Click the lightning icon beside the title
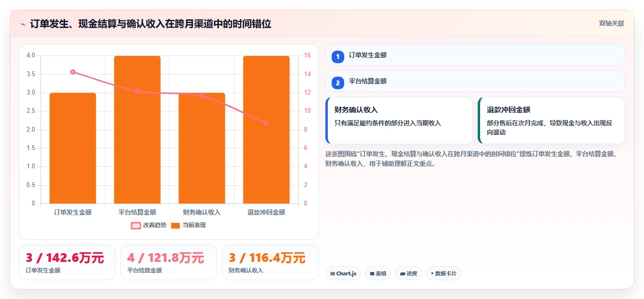This screenshot has width=644, height=299. tap(23, 24)
